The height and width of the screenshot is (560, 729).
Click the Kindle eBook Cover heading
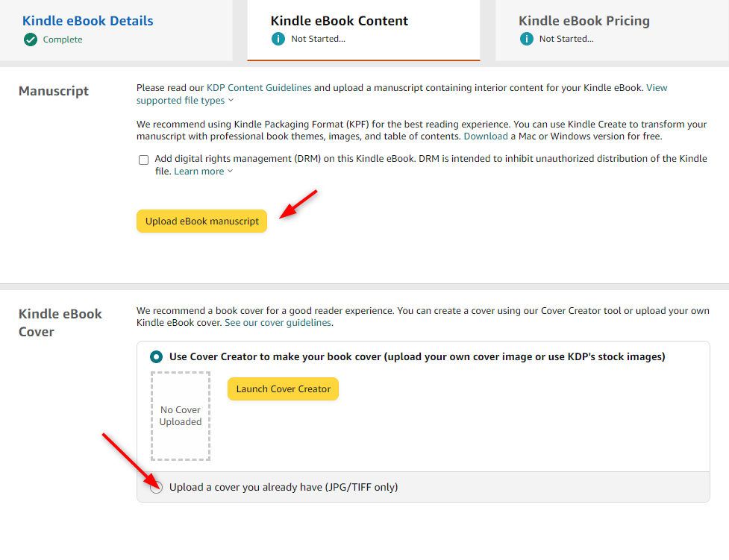point(60,323)
